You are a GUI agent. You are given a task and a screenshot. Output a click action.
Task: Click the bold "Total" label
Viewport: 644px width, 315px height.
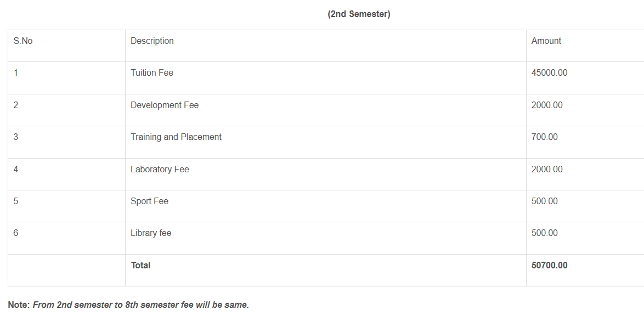[140, 266]
